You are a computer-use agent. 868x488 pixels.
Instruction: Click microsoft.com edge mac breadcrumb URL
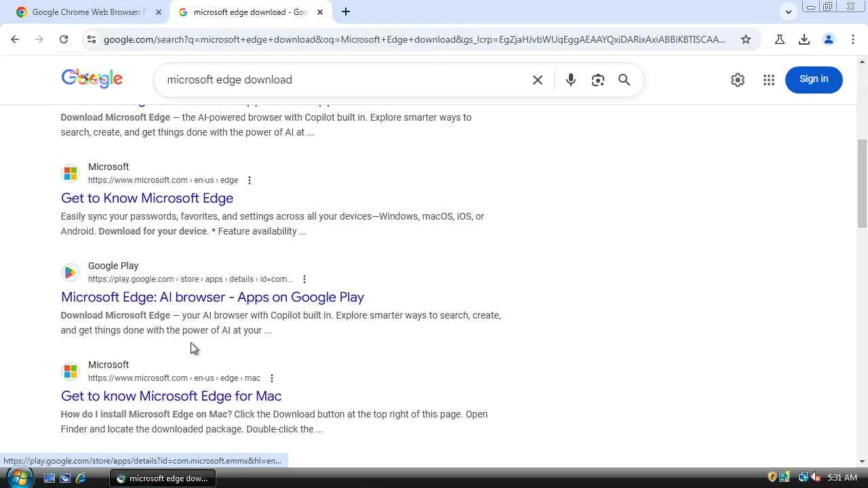tap(174, 378)
